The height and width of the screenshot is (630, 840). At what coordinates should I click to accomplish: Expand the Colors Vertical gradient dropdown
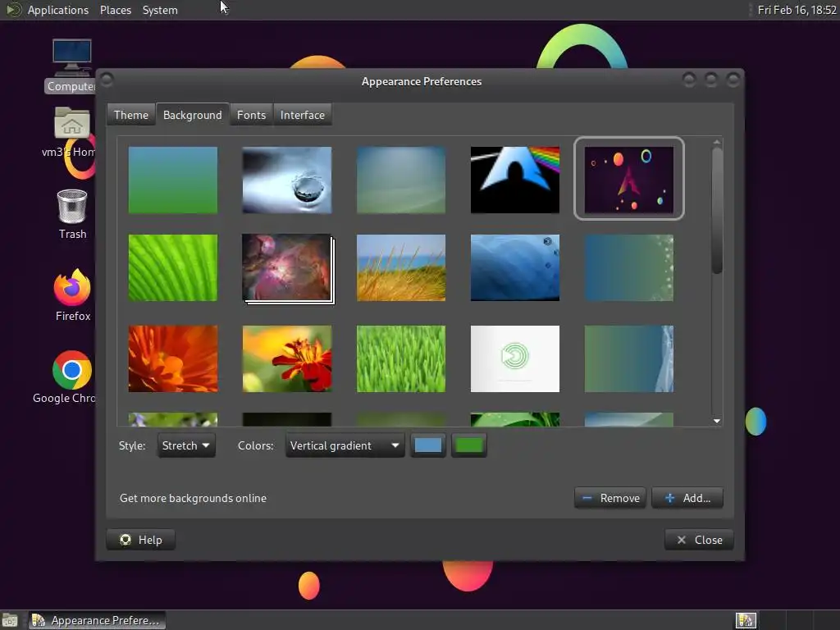(x=345, y=445)
